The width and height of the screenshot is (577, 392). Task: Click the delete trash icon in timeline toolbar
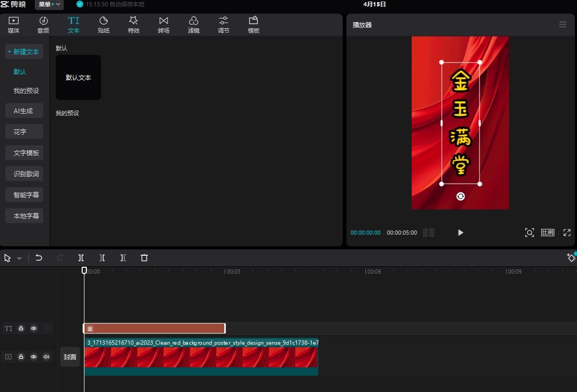click(x=144, y=258)
